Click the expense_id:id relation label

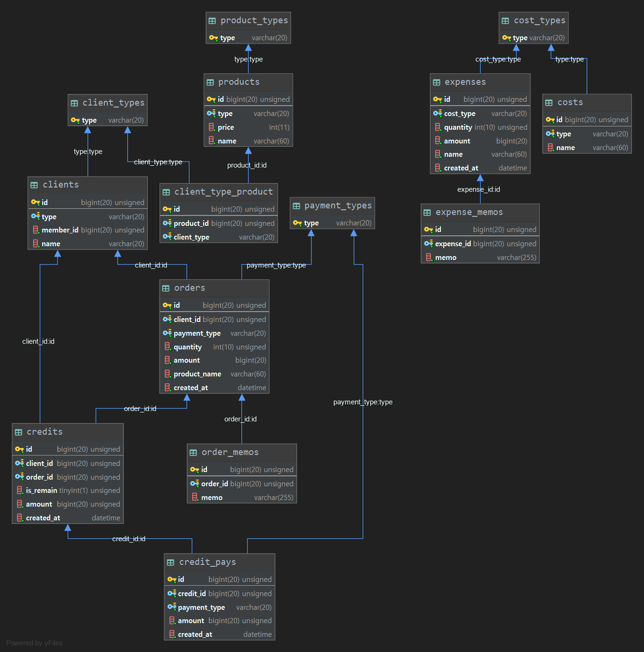pyautogui.click(x=479, y=189)
